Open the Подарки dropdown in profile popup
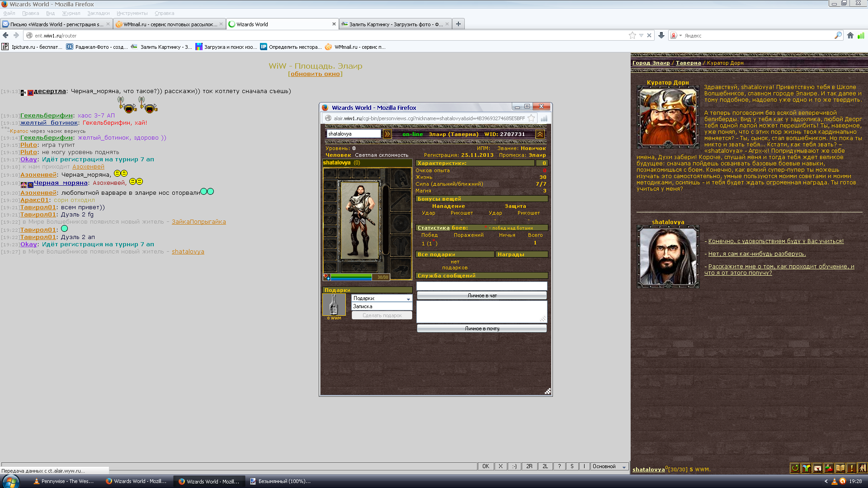868x488 pixels. click(x=382, y=298)
